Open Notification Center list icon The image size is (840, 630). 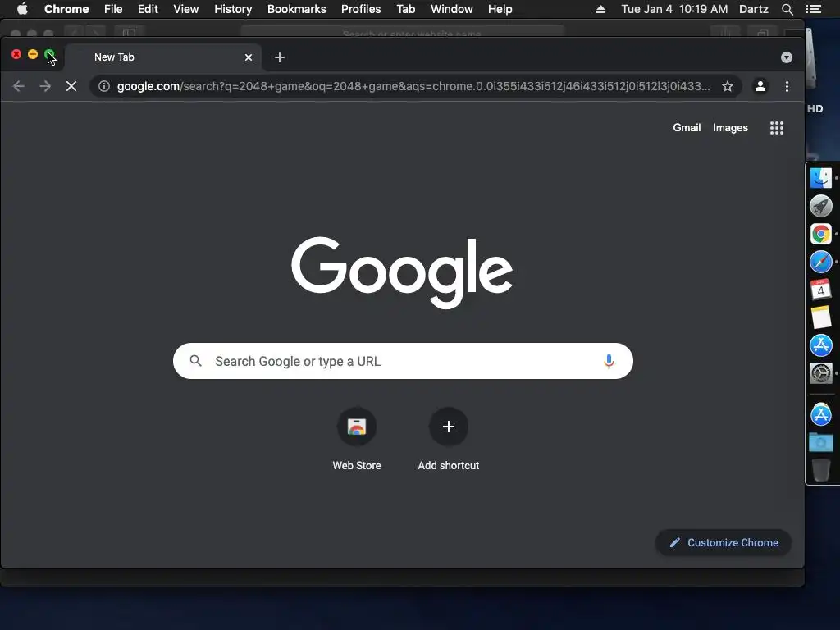point(813,9)
